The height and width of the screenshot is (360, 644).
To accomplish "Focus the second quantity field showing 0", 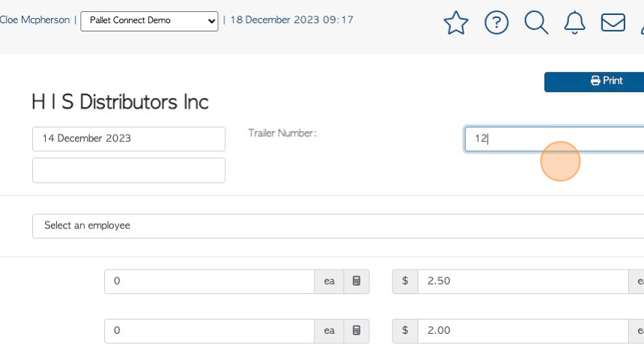I will click(209, 331).
